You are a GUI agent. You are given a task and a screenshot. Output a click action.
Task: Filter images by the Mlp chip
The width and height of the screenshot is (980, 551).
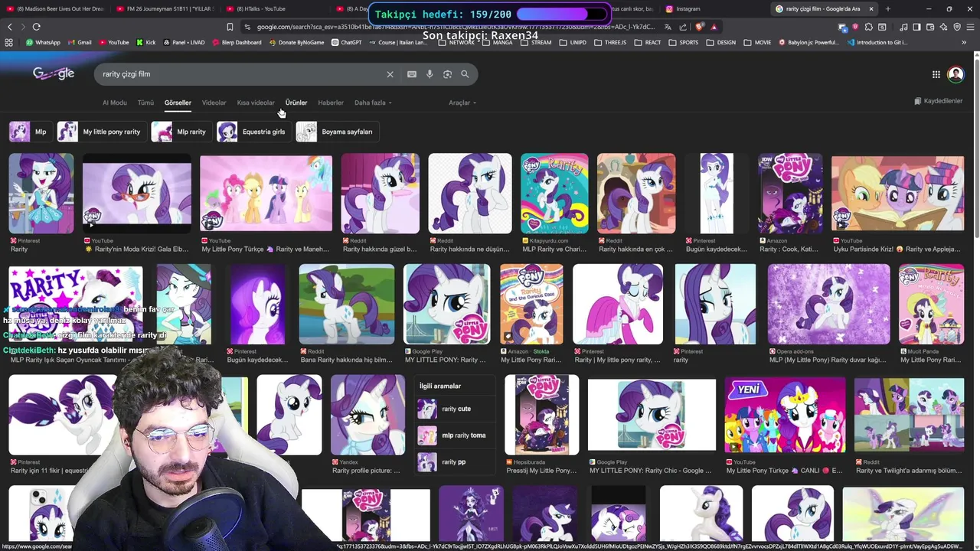pos(30,132)
